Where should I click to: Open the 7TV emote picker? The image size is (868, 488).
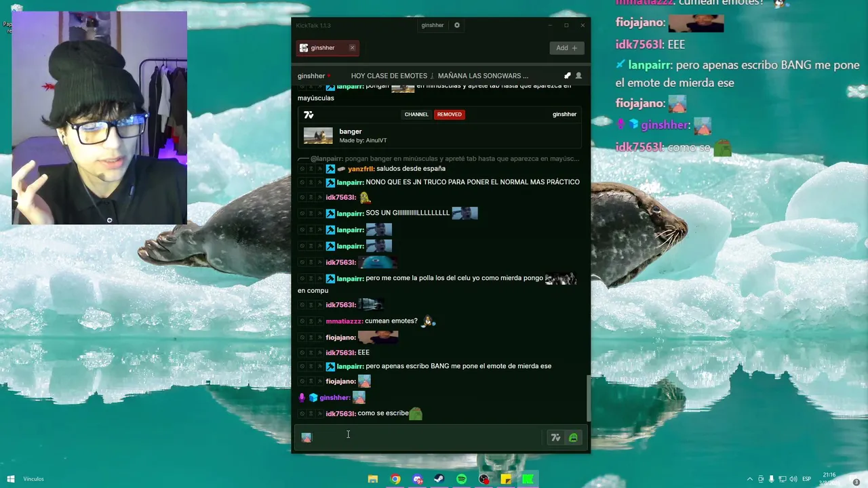tap(555, 438)
